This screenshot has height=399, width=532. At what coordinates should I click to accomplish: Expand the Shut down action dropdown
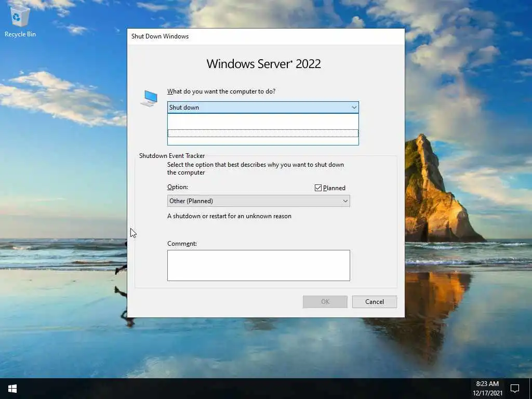[263, 107]
